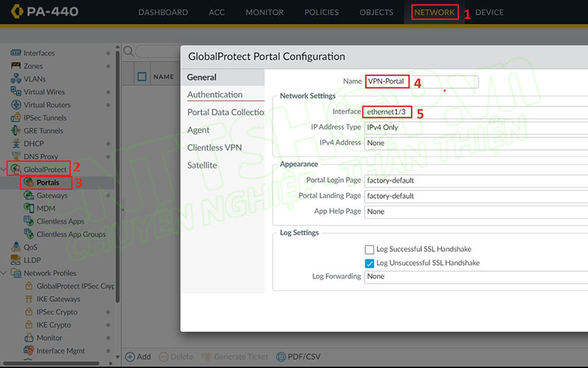Image resolution: width=588 pixels, height=368 pixels.
Task: Uncheck Log Unsuccessful SSL Handshake
Action: point(370,264)
